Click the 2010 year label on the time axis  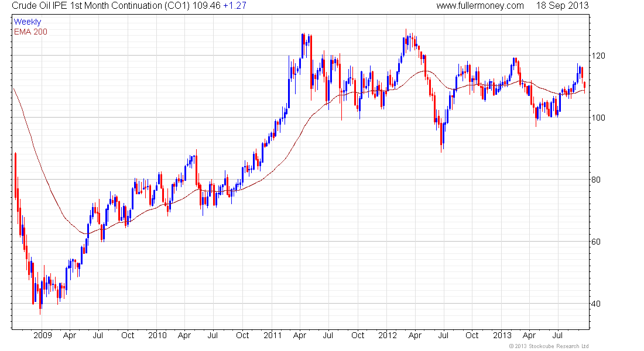coord(157,335)
